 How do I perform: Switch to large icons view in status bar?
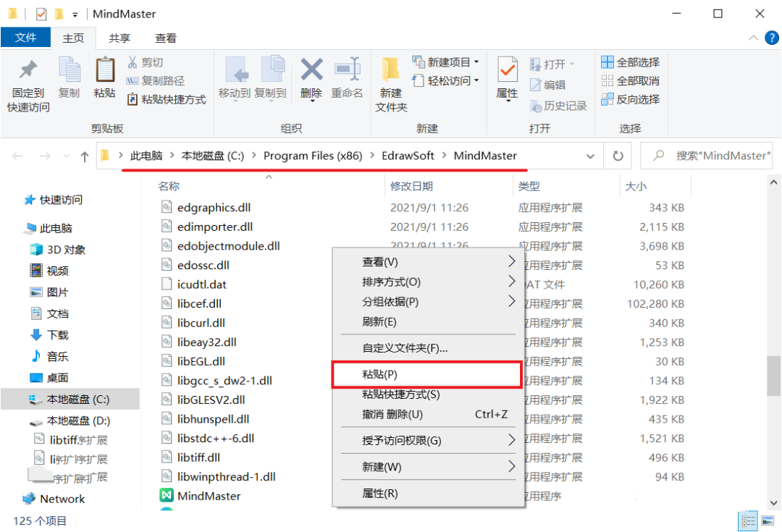pos(768,521)
